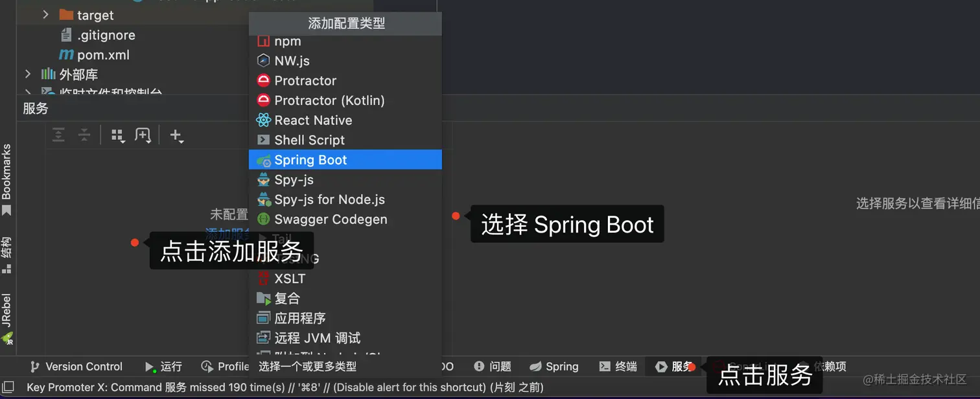Select Shell Script entry
Screen dimensions: 980x399
click(x=345, y=140)
